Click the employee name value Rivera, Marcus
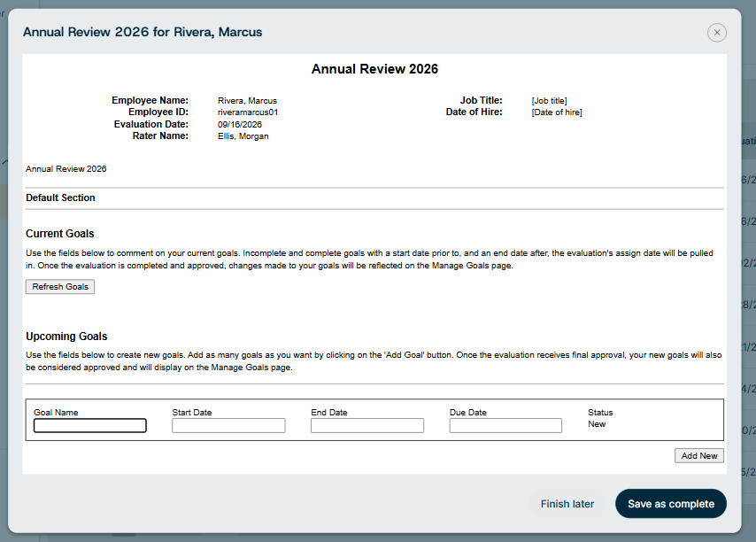 247,101
